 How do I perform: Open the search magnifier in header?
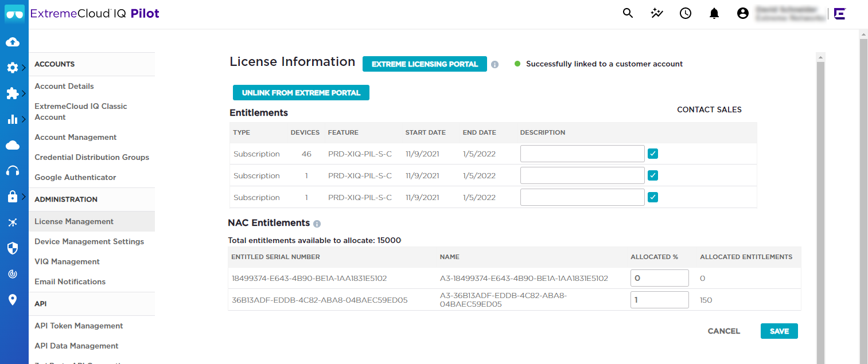tap(628, 13)
